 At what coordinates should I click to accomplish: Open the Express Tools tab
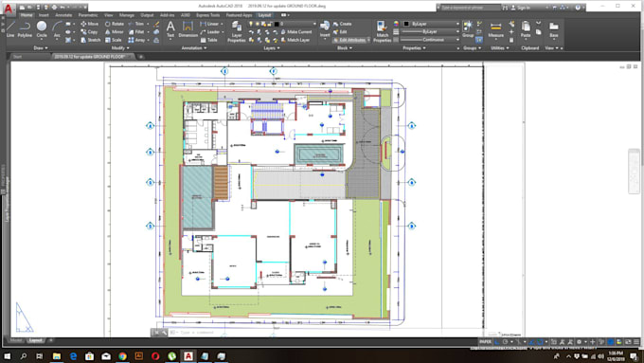pyautogui.click(x=207, y=15)
